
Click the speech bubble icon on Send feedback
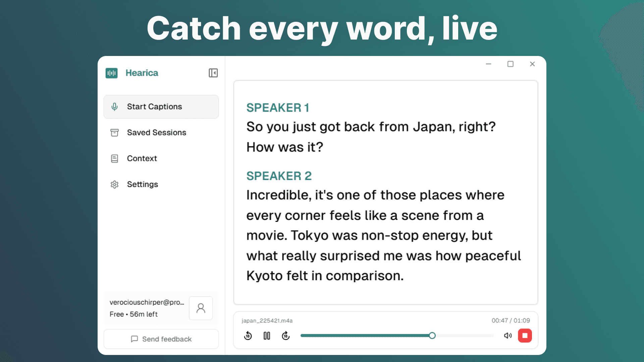coord(135,339)
